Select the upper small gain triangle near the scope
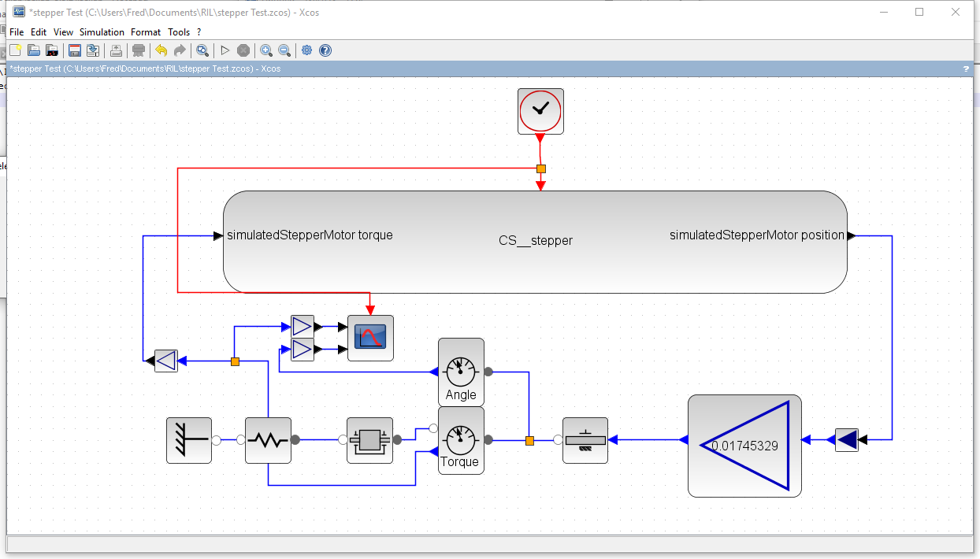 click(303, 326)
